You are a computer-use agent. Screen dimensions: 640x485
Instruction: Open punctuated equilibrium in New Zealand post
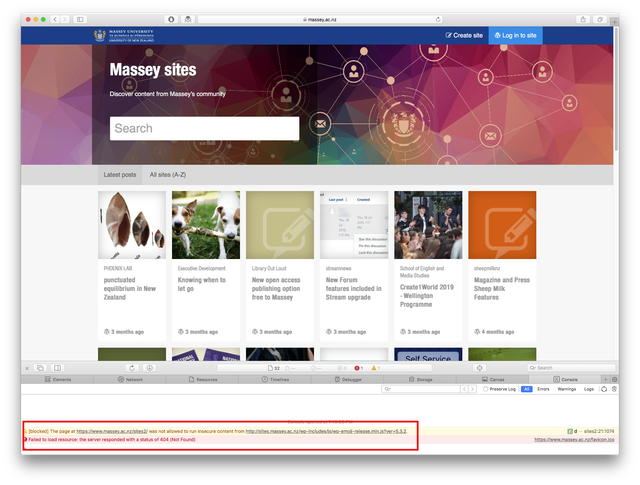click(x=130, y=289)
